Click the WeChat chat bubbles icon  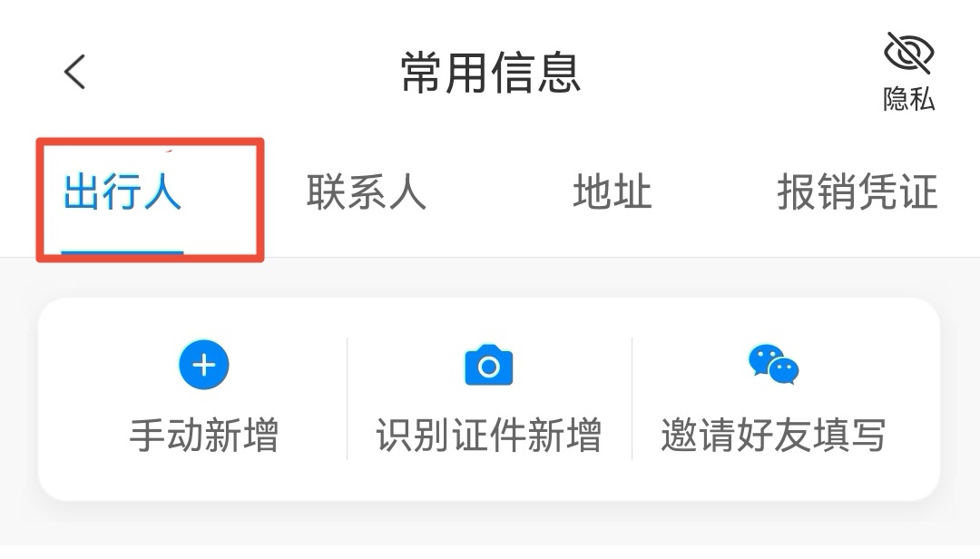click(x=774, y=364)
